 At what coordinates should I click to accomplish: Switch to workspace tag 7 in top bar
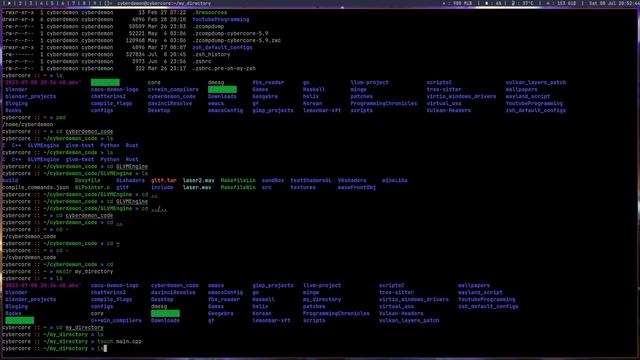coord(73,3)
